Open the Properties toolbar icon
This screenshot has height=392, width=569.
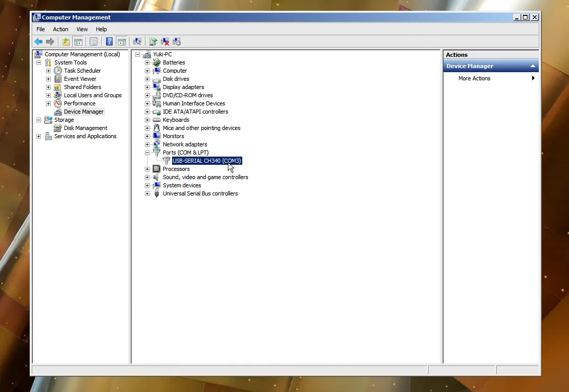(x=93, y=41)
